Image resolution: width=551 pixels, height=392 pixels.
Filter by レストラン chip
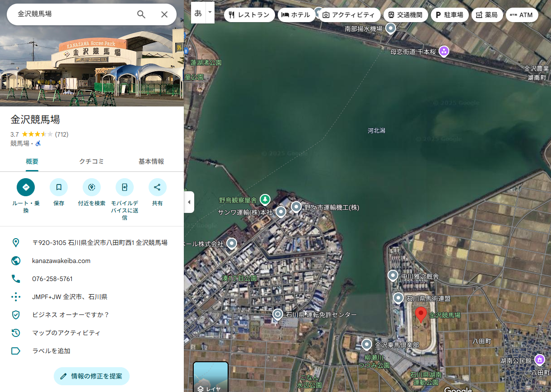click(249, 15)
